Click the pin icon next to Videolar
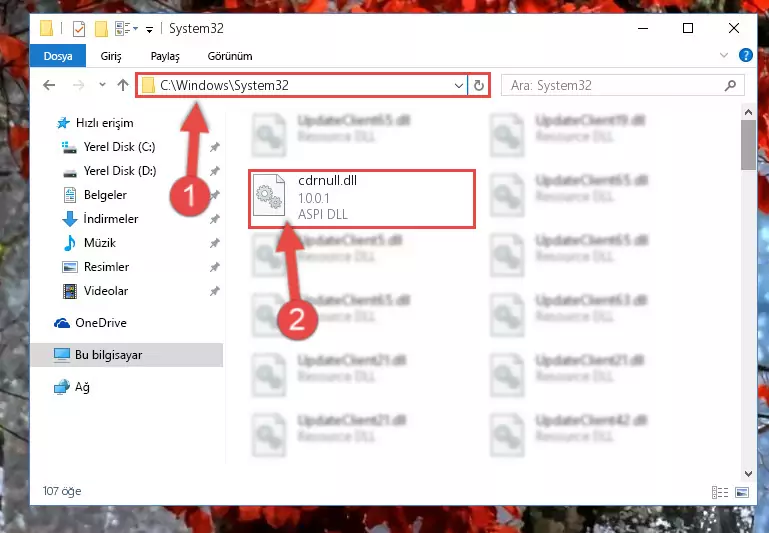 [x=215, y=291]
